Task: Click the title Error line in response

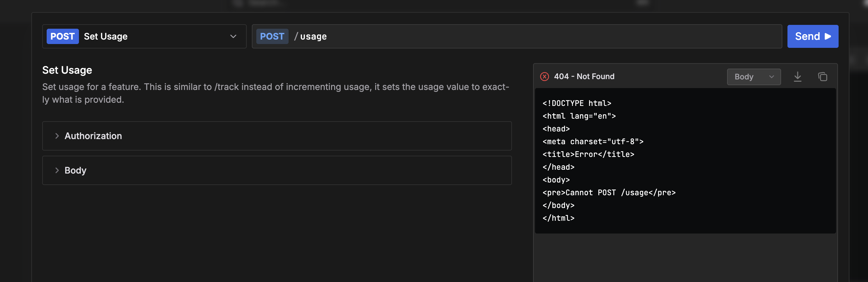Action: pyautogui.click(x=588, y=154)
